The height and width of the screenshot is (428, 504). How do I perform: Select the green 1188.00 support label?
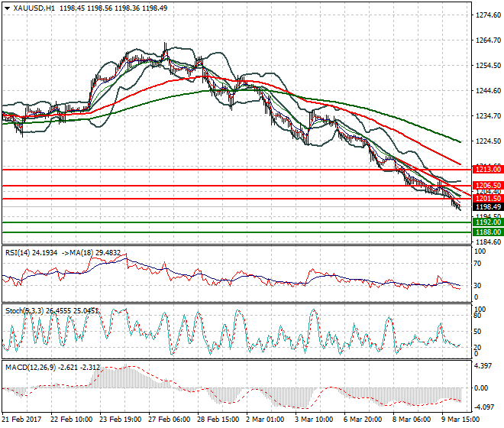tap(488, 232)
